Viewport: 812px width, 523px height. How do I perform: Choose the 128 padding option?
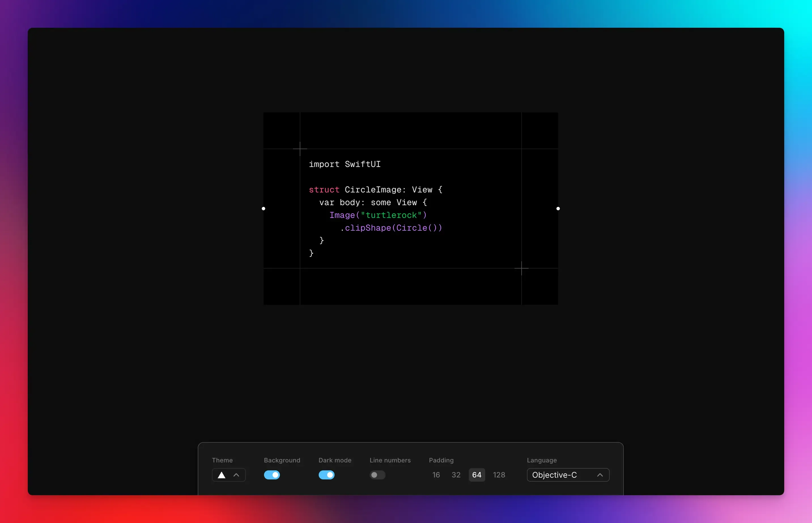[499, 475]
